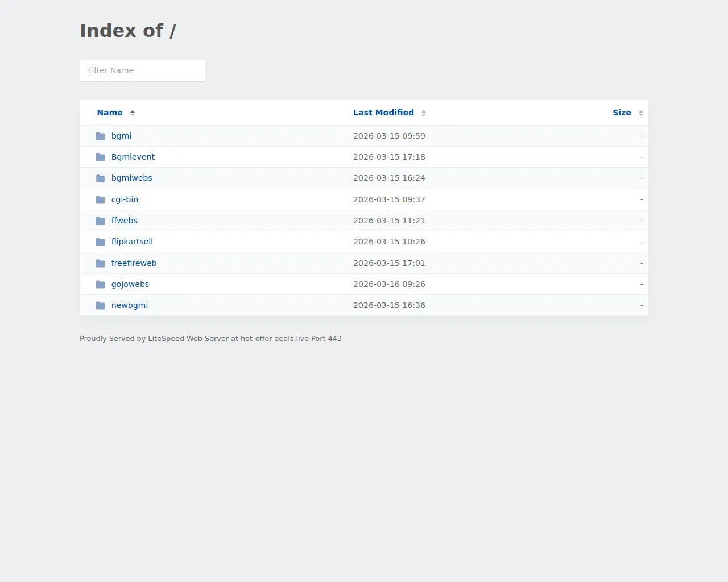Click the cgi-bin folder icon
This screenshot has height=582, width=728.
(x=100, y=200)
